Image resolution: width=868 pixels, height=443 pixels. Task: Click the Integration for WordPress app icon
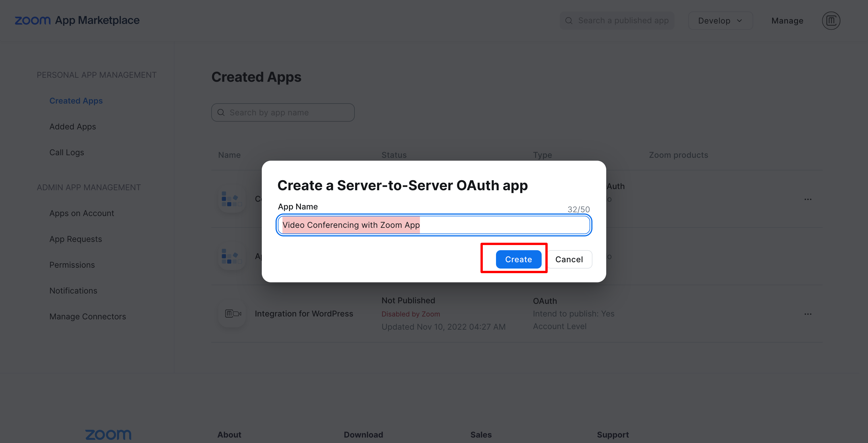tap(232, 314)
